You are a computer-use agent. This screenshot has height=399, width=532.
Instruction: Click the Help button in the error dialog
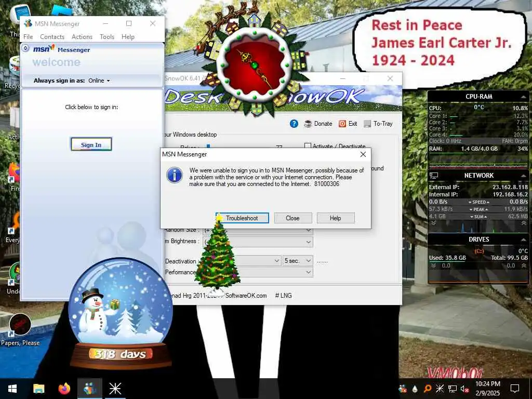tap(336, 218)
